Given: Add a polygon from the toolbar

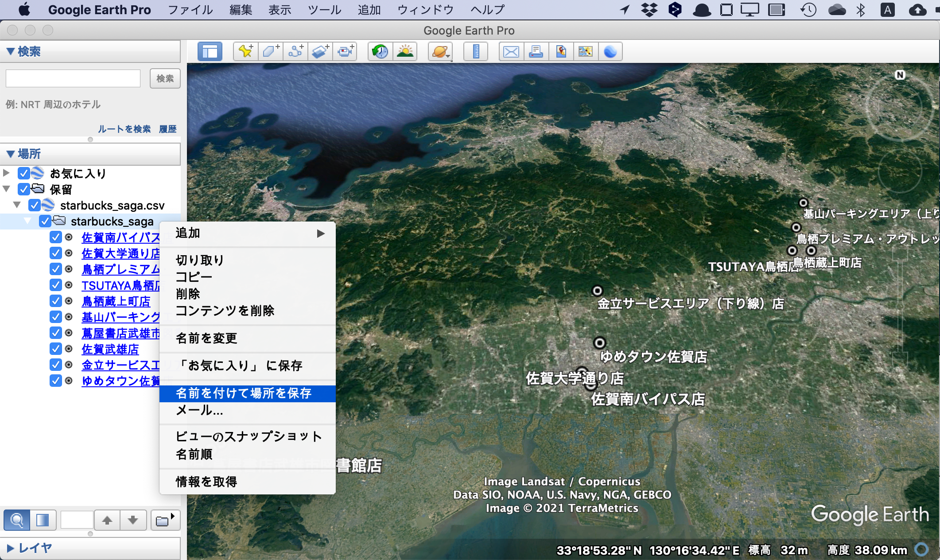Looking at the screenshot, I should pyautogui.click(x=271, y=52).
